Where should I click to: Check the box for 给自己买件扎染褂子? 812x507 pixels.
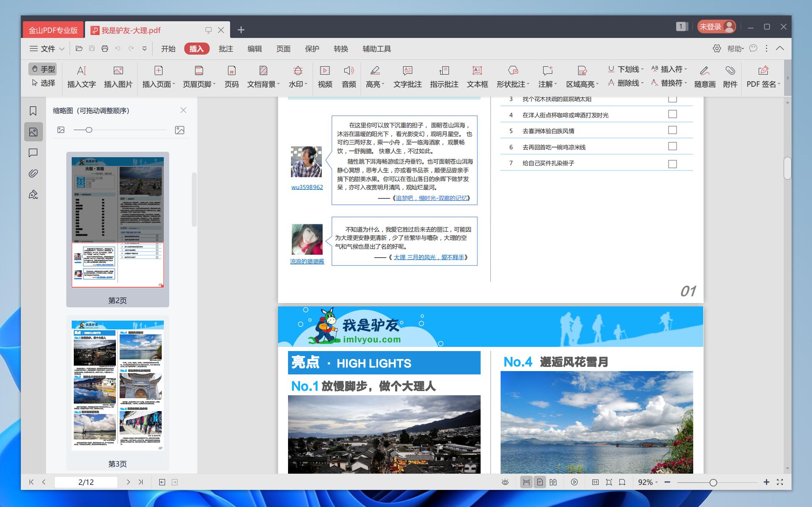[x=672, y=164]
